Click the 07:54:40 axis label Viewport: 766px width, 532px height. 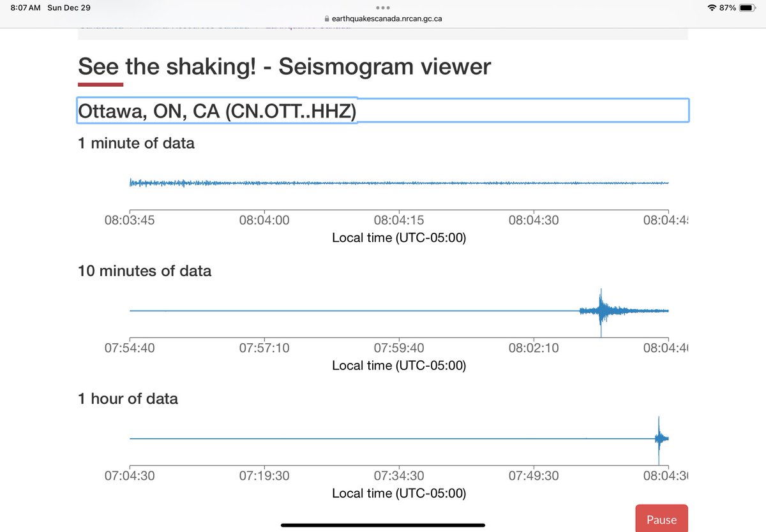point(130,348)
